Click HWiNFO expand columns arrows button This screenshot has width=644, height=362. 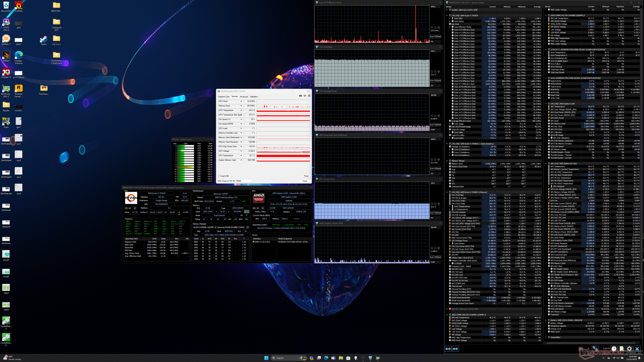click(448, 349)
